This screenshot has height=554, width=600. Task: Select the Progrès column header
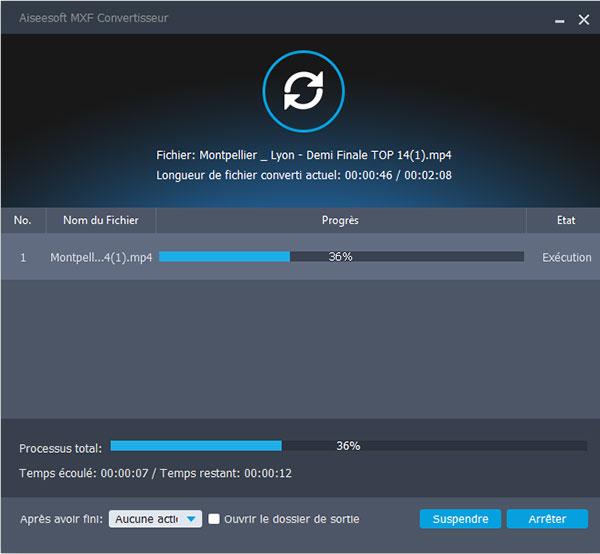coord(340,220)
